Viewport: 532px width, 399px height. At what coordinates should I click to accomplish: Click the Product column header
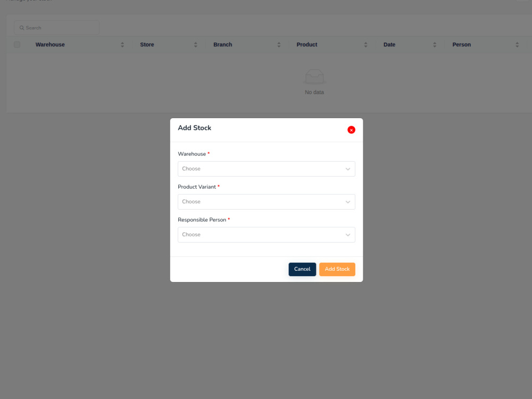[307, 45]
